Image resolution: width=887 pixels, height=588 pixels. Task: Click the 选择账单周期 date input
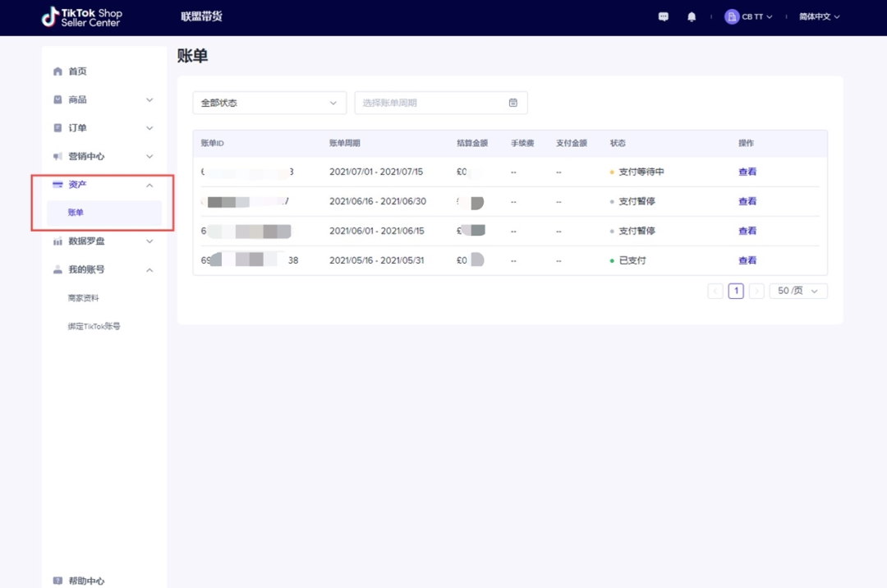441,103
